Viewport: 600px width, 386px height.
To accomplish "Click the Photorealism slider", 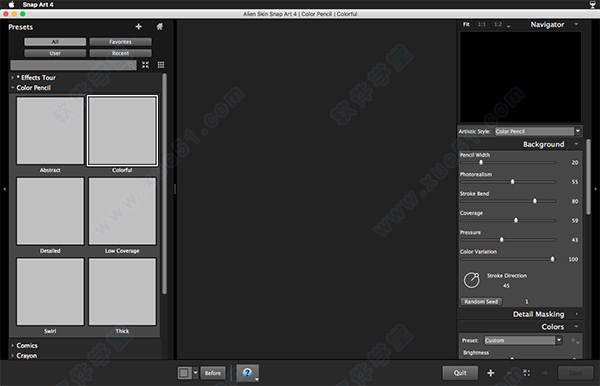I will coord(508,182).
